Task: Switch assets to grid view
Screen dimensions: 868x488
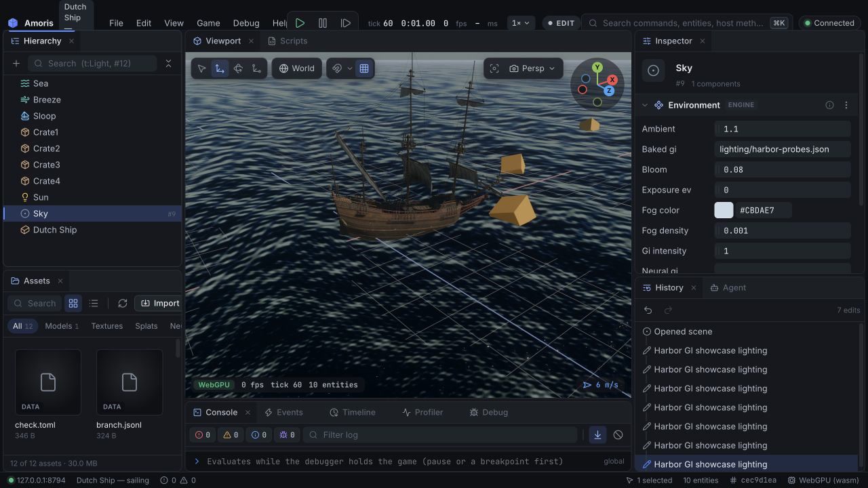Action: tap(73, 303)
